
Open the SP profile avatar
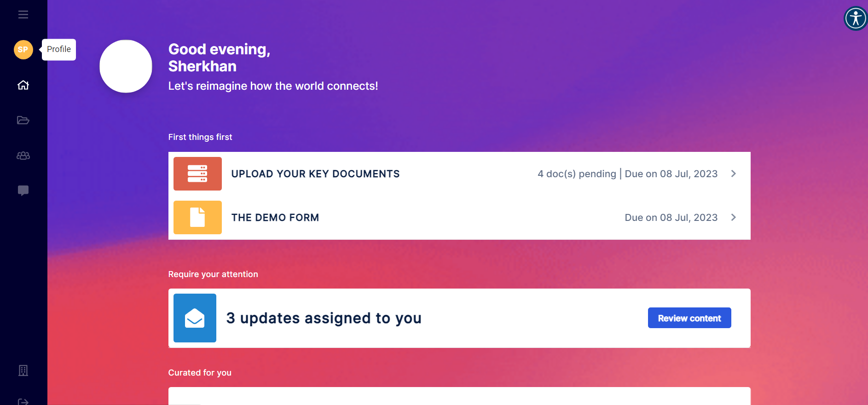pos(23,50)
